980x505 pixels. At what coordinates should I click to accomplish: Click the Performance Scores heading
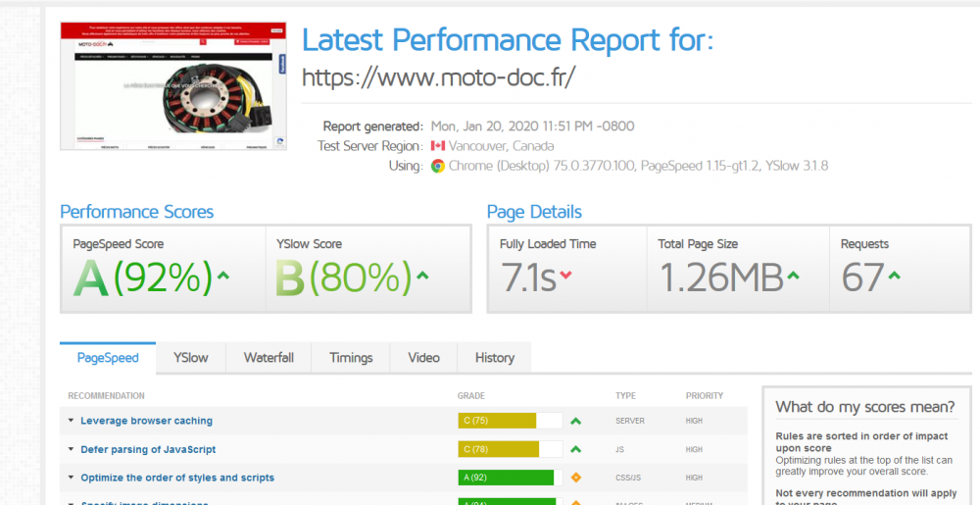coord(137,212)
